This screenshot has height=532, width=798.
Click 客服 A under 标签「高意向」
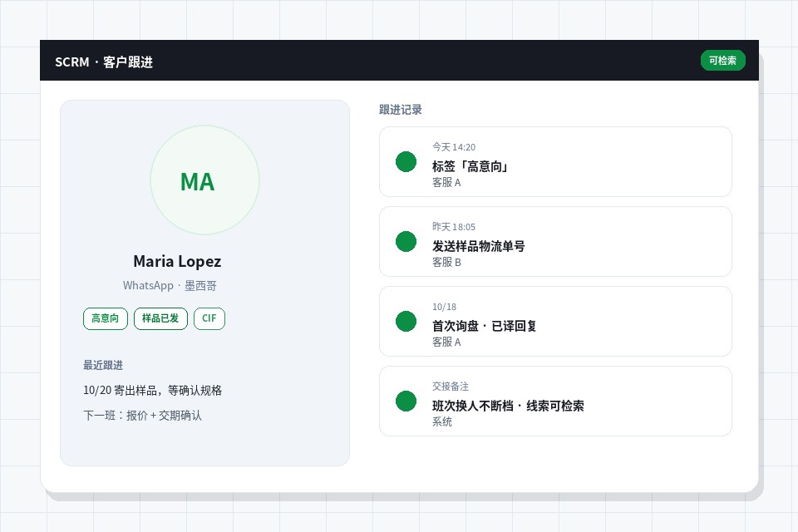pos(446,182)
